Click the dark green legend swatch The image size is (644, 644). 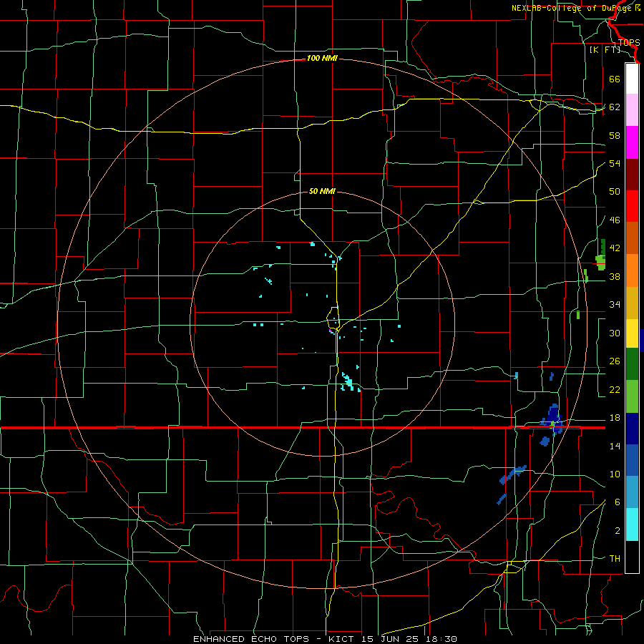[632, 364]
